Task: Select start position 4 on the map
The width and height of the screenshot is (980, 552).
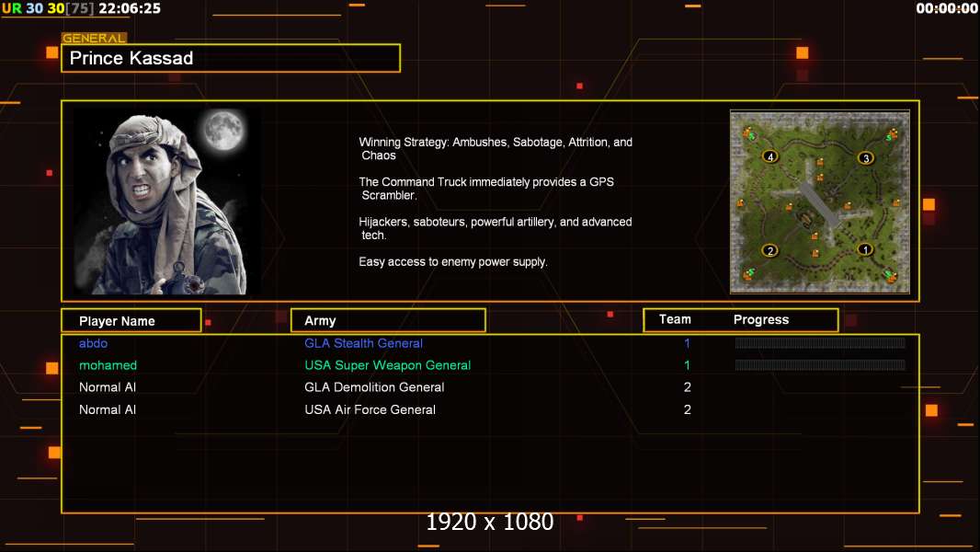Action: 770,157
